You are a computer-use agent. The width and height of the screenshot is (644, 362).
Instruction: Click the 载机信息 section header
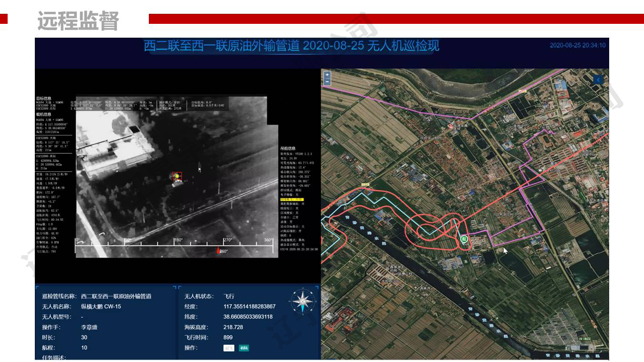43,114
